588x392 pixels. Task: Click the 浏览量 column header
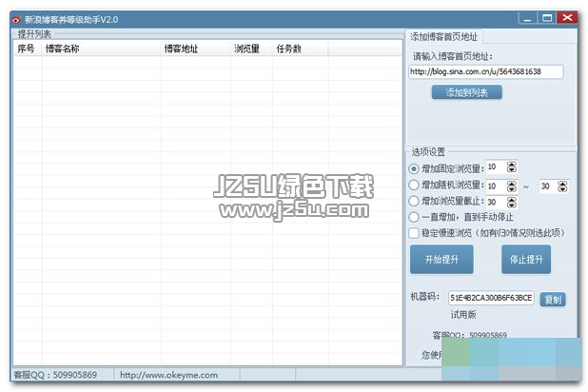251,49
